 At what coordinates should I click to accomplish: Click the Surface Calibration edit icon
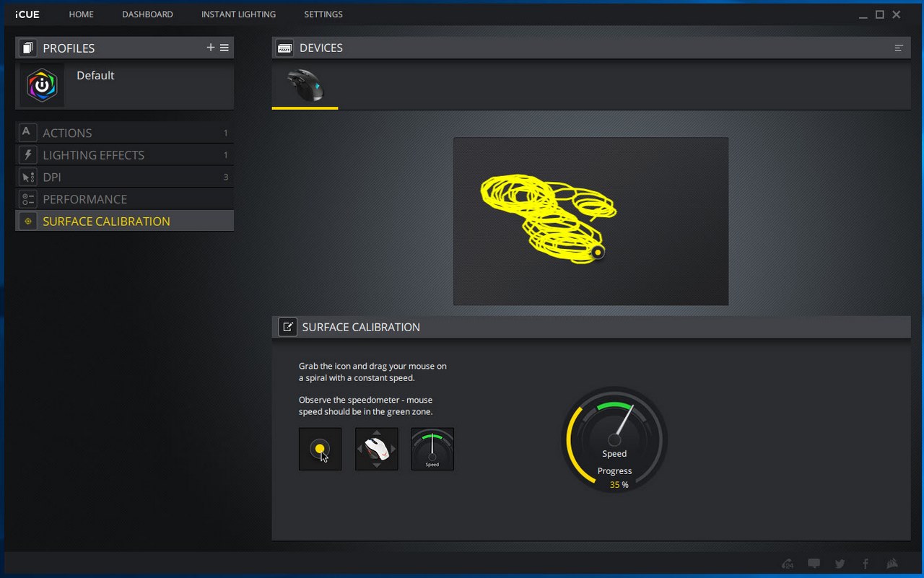tap(287, 327)
